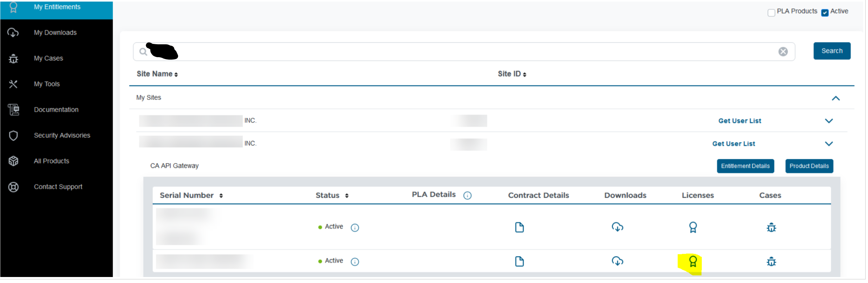Open Contract Details document icon, second row
Image resolution: width=868 pixels, height=283 pixels.
point(519,262)
